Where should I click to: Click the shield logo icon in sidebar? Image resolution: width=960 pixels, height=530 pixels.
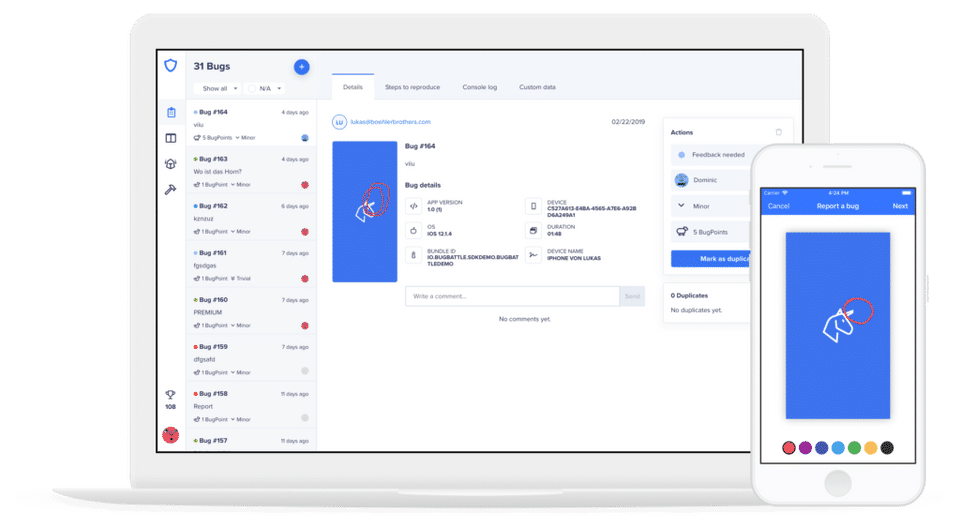[171, 65]
